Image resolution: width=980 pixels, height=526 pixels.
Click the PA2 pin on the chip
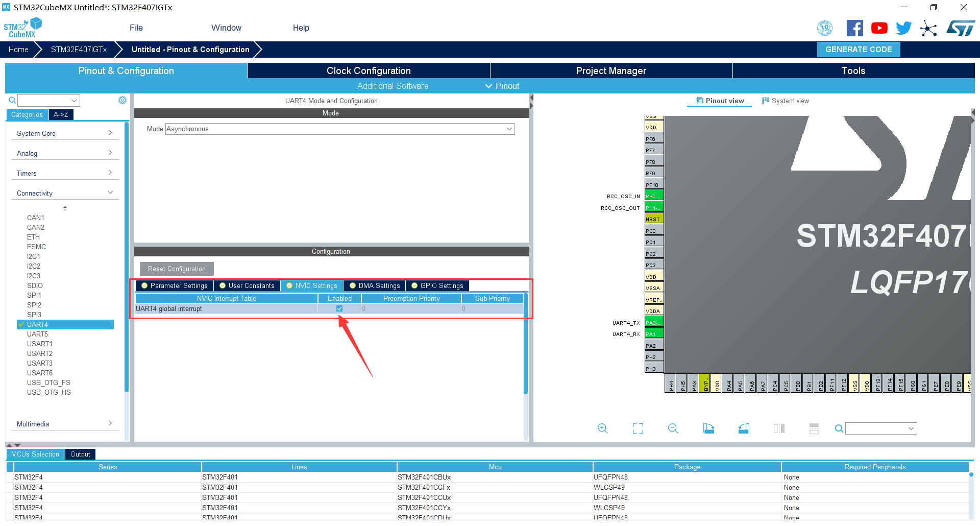point(653,346)
